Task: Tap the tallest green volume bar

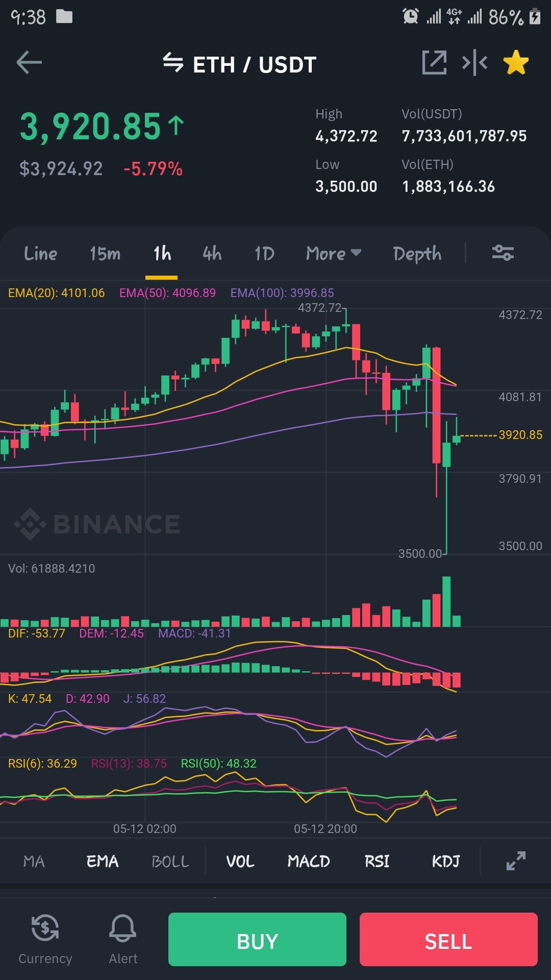Action: tap(446, 601)
